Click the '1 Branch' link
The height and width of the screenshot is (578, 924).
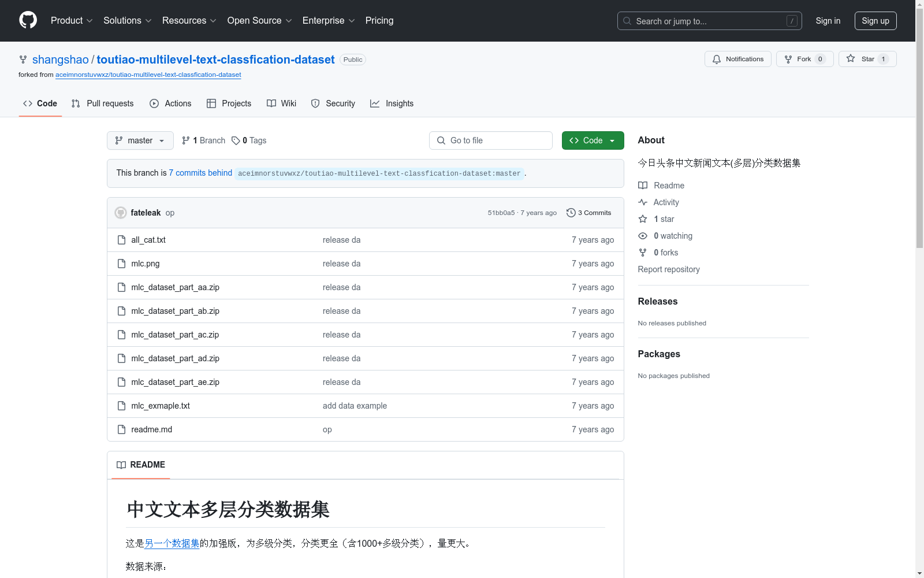coord(203,140)
